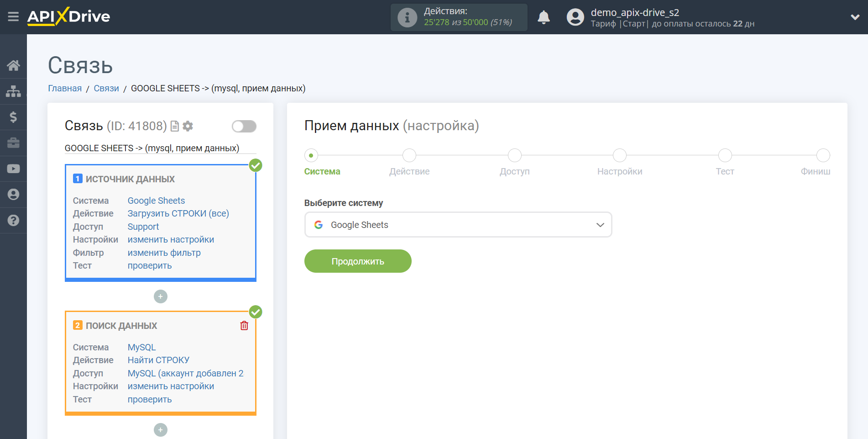868x439 pixels.
Task: Click the Продолжить button
Action: (358, 261)
